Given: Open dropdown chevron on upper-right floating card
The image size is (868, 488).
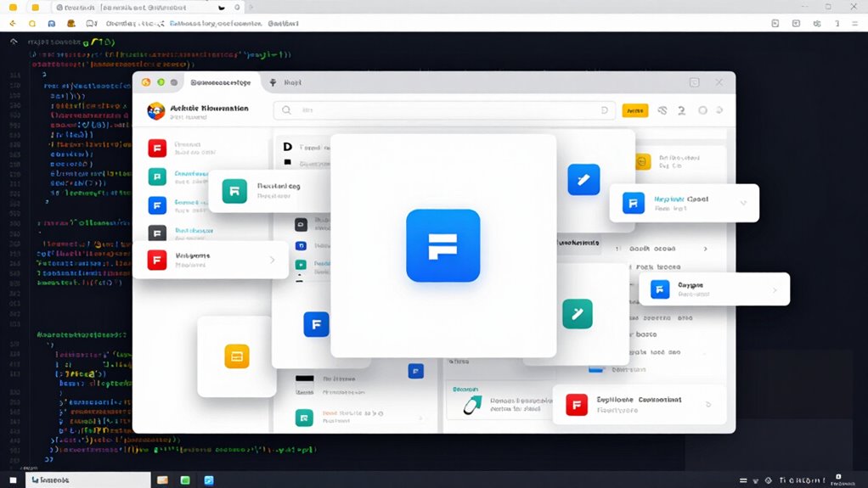Looking at the screenshot, I should coord(743,203).
